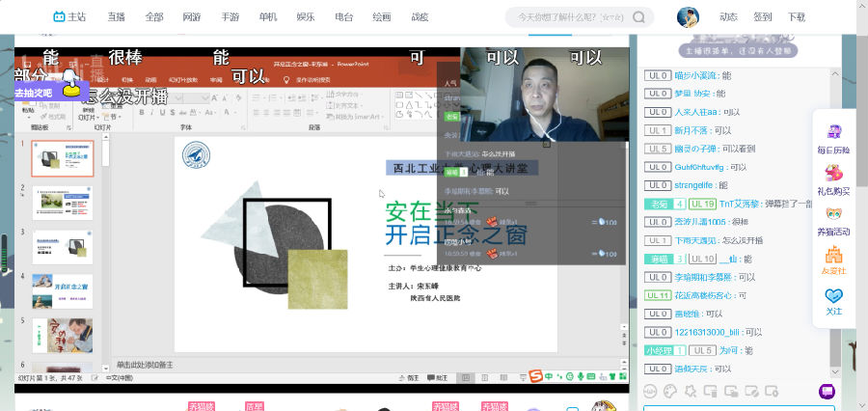
Task: Open the 直播 nav item
Action: 117,17
